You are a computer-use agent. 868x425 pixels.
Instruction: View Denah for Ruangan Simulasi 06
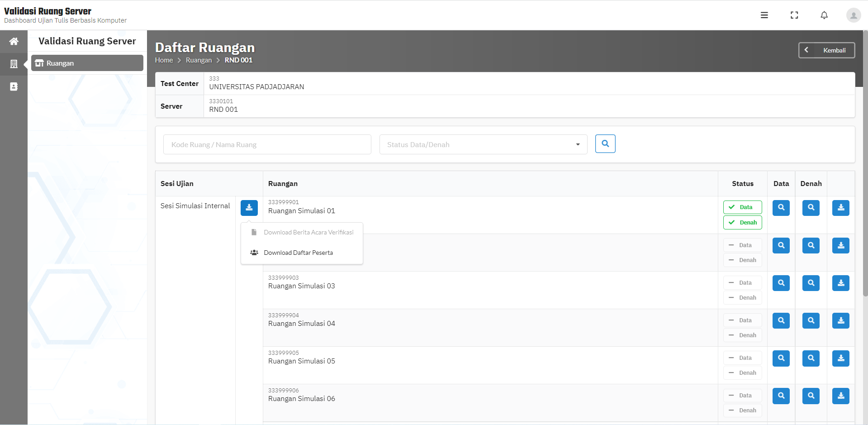tap(811, 396)
